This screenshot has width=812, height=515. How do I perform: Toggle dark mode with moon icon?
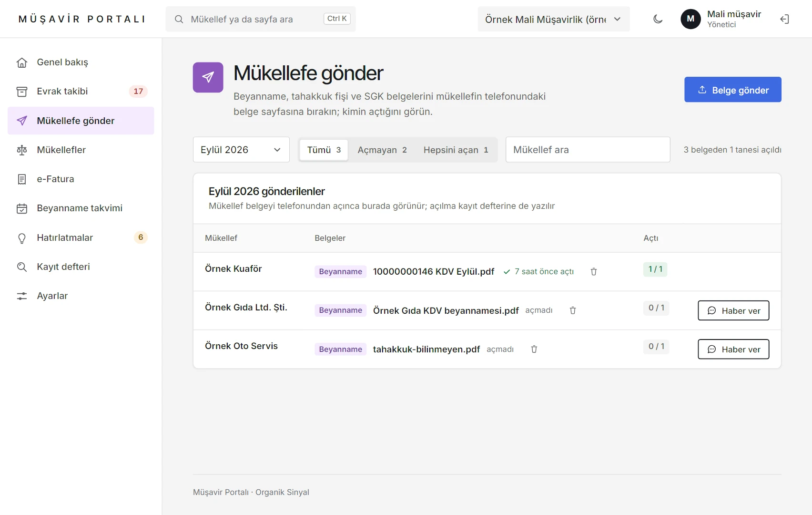coord(658,19)
